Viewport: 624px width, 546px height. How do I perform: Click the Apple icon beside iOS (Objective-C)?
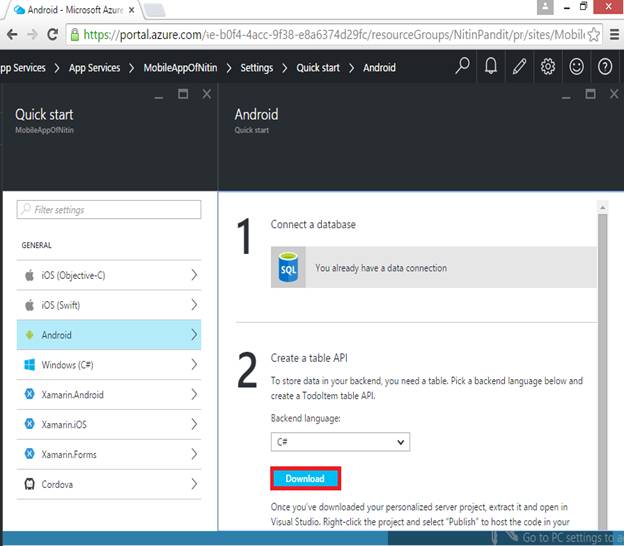tap(29, 275)
